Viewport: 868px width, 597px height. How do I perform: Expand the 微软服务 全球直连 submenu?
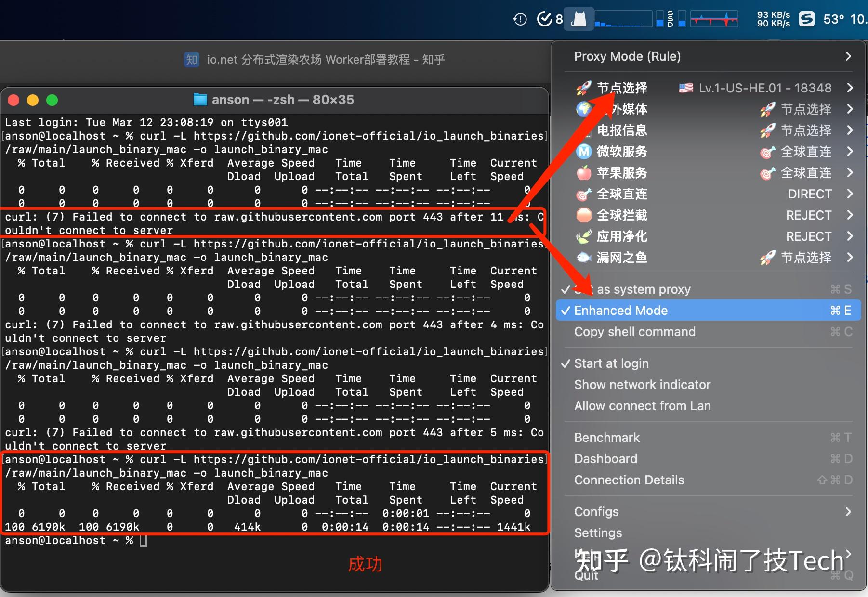tap(709, 152)
